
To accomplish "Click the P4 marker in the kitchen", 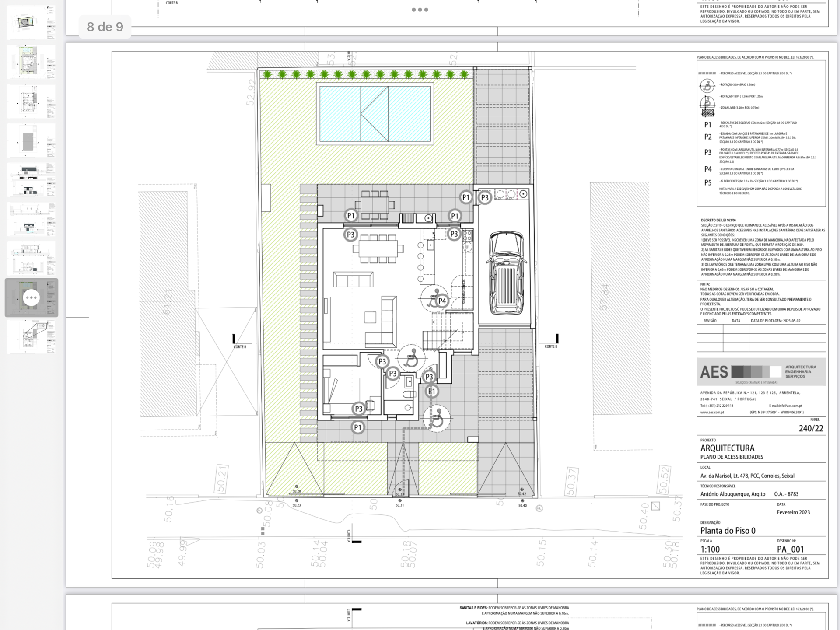I will point(442,301).
